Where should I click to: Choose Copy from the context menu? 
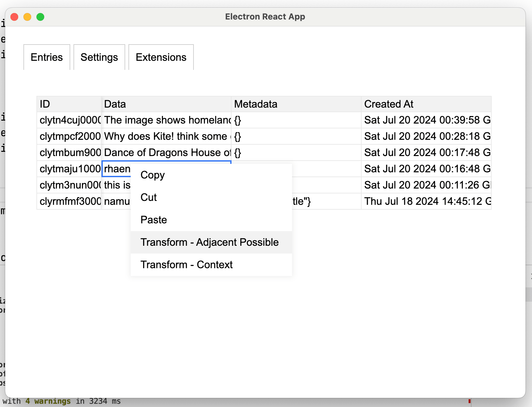[x=153, y=175]
